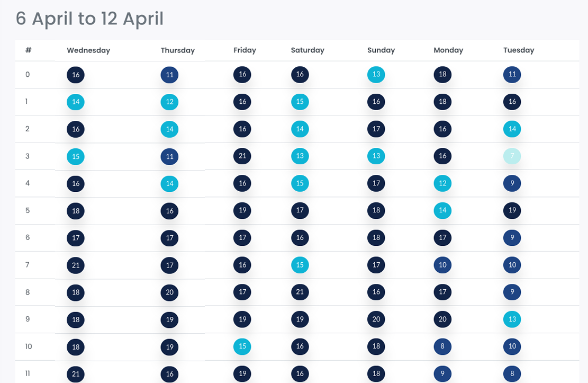The image size is (588, 383).
Task: Click the pale 7 badge under Tuesday
Action: pyautogui.click(x=512, y=156)
